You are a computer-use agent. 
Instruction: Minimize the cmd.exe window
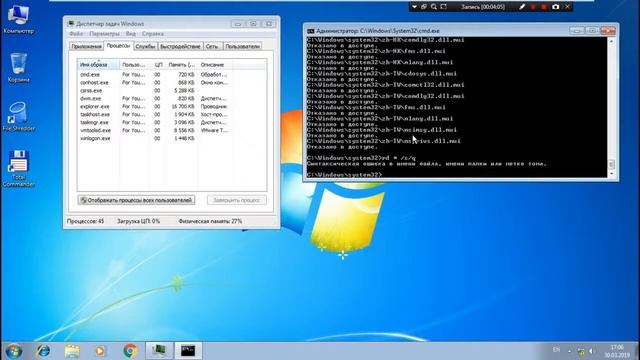(x=577, y=31)
